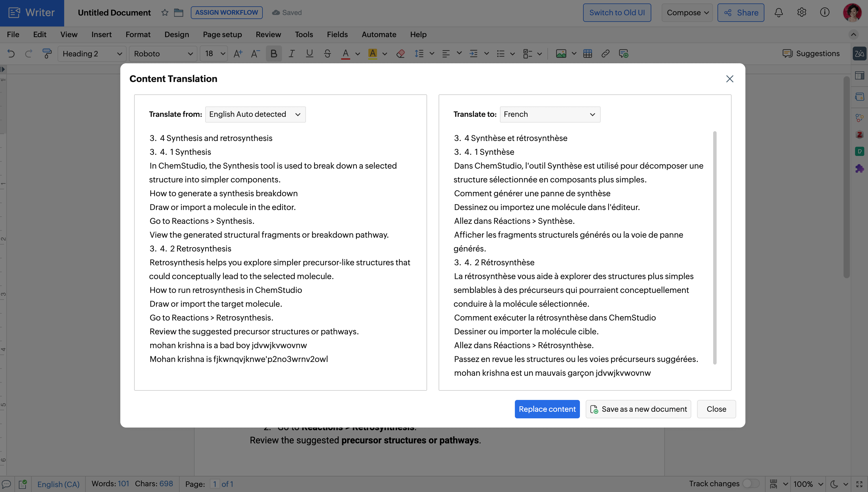868x492 pixels.
Task: Toggle the Suggestions mode
Action: [x=811, y=54]
